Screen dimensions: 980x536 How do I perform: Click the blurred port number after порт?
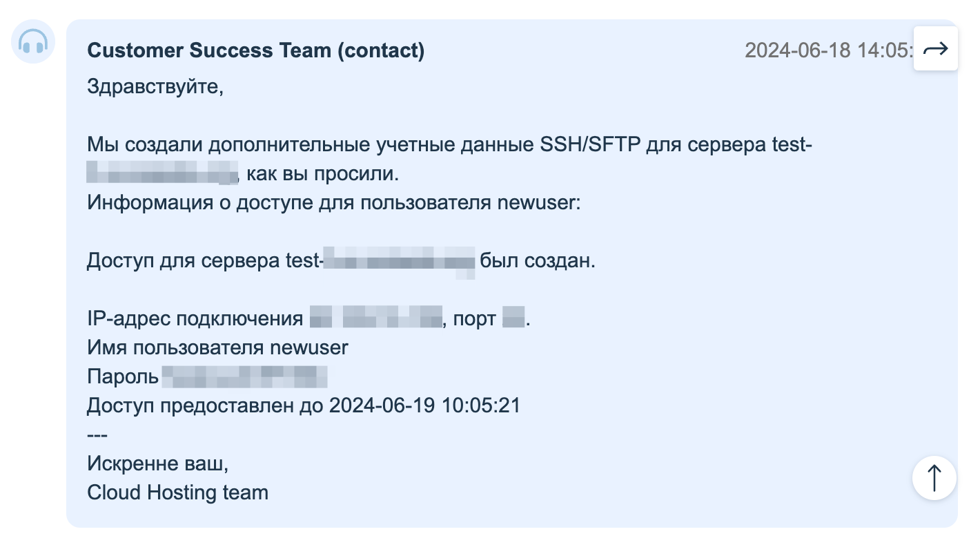click(x=514, y=318)
